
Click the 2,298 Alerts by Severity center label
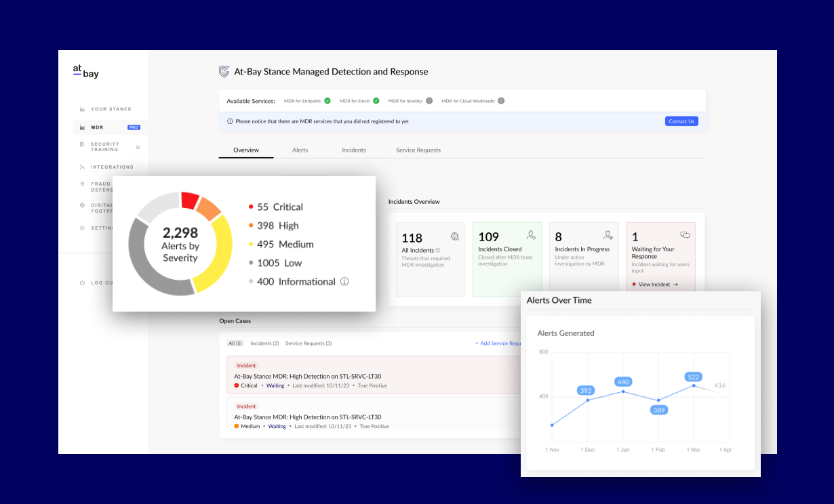pos(180,244)
